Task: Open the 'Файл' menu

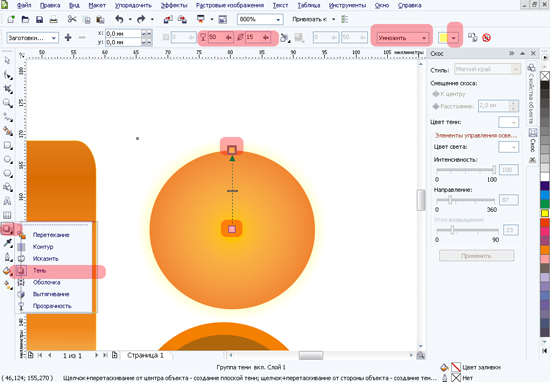Action: [x=24, y=5]
